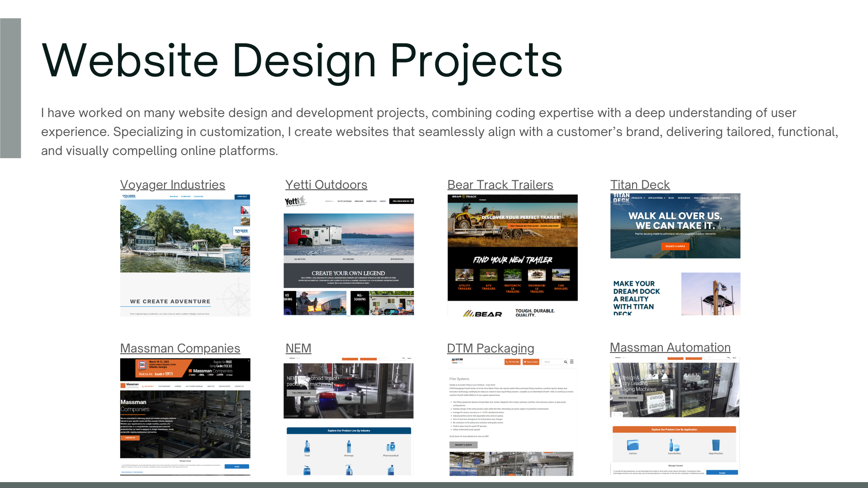The height and width of the screenshot is (488, 868).
Task: Select the Website Design Projects title
Action: pyautogui.click(x=302, y=61)
